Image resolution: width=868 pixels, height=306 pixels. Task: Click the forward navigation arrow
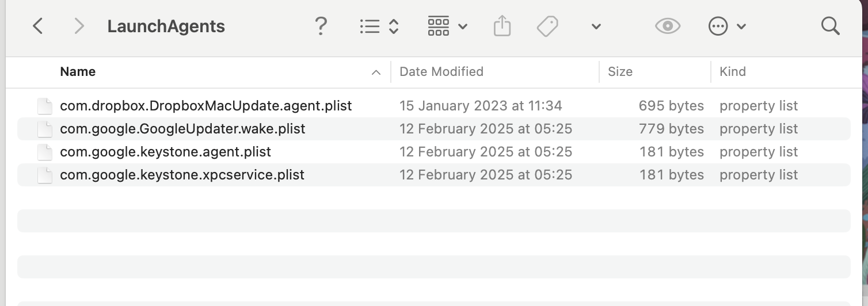pos(79,26)
